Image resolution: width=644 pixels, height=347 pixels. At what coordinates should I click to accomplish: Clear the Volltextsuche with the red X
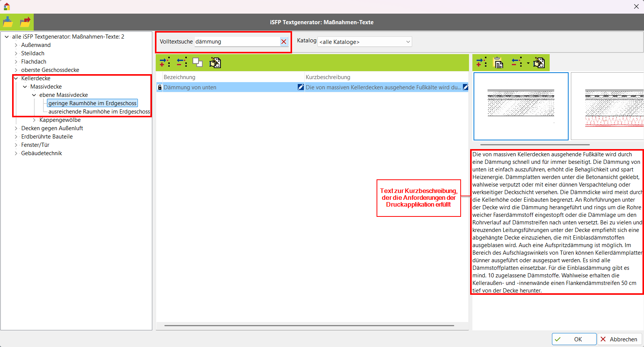coord(284,42)
